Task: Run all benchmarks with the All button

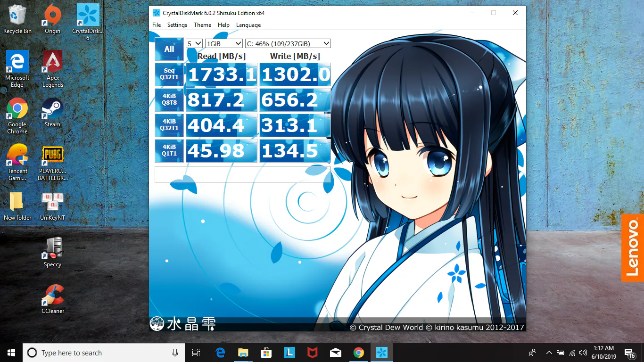Action: click(169, 49)
